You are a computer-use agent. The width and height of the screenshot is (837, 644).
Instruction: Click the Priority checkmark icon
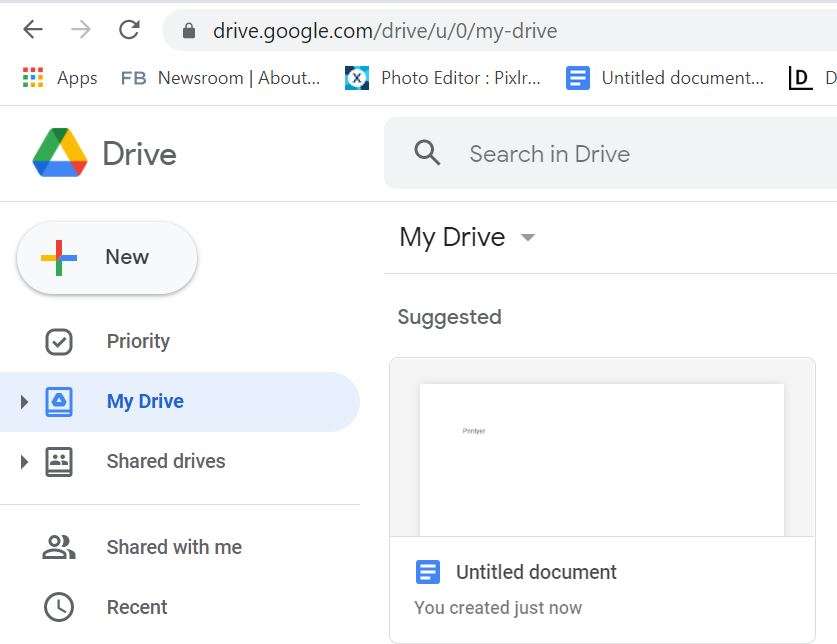pos(59,342)
